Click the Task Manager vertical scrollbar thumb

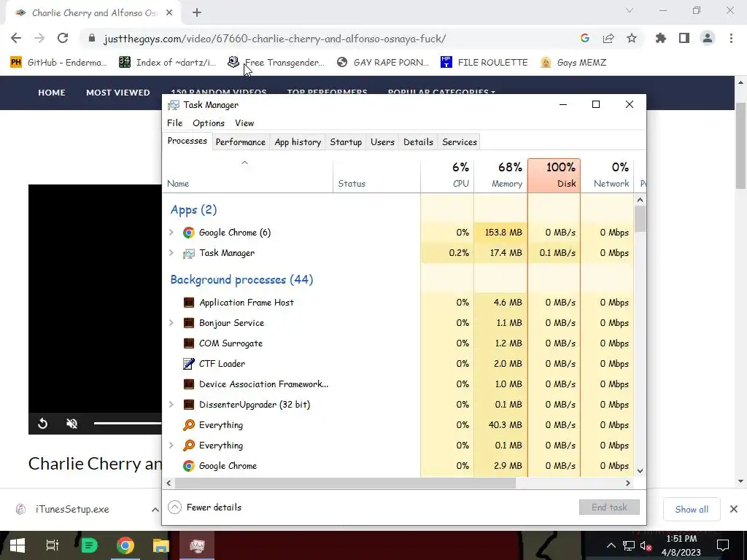coord(640,219)
